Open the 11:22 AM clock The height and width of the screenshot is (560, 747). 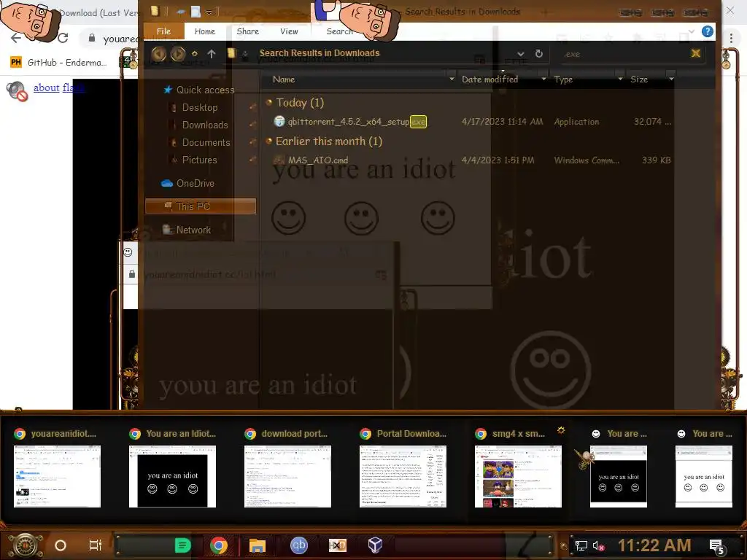click(654, 545)
